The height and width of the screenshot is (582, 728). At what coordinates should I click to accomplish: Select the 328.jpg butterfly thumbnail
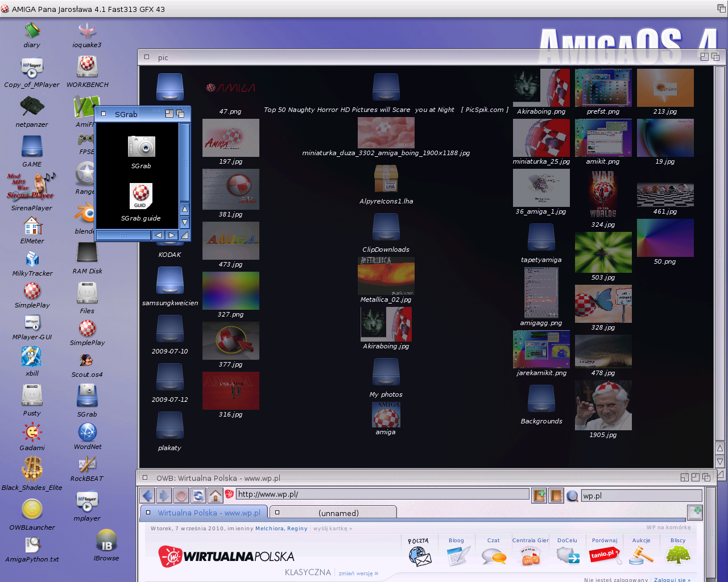603,304
